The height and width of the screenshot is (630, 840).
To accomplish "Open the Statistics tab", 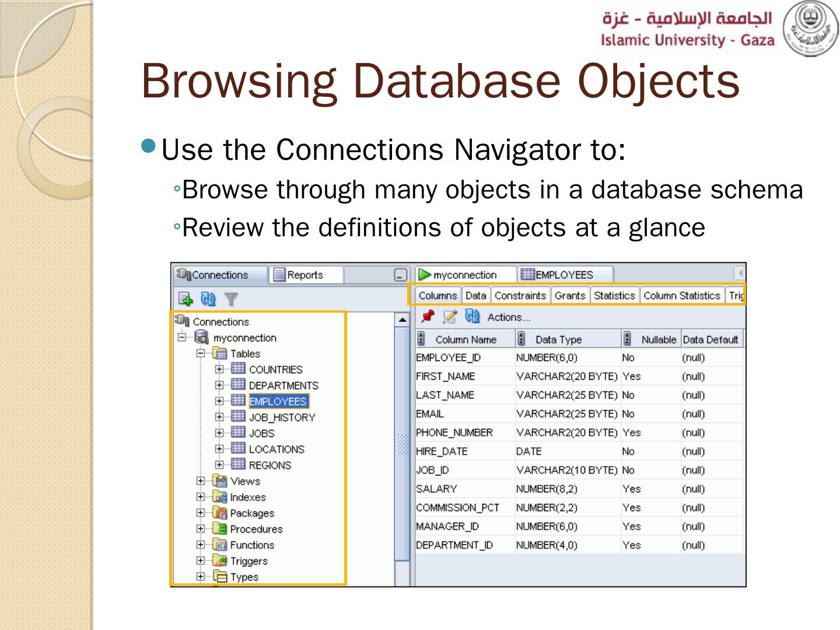I will click(x=614, y=296).
